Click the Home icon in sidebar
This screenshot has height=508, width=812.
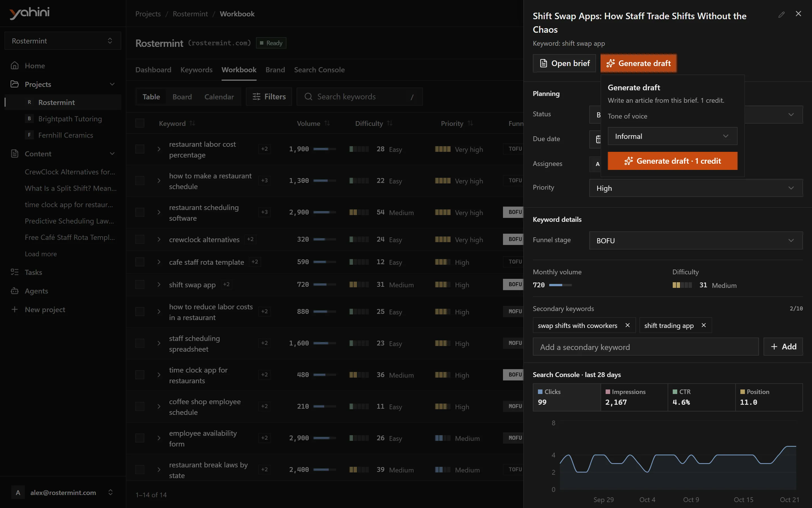[14, 65]
